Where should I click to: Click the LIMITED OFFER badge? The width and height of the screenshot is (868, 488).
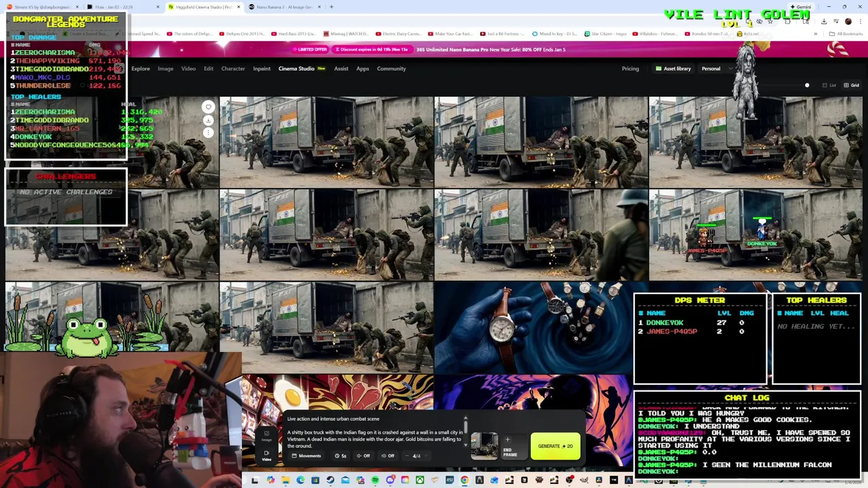coord(311,49)
